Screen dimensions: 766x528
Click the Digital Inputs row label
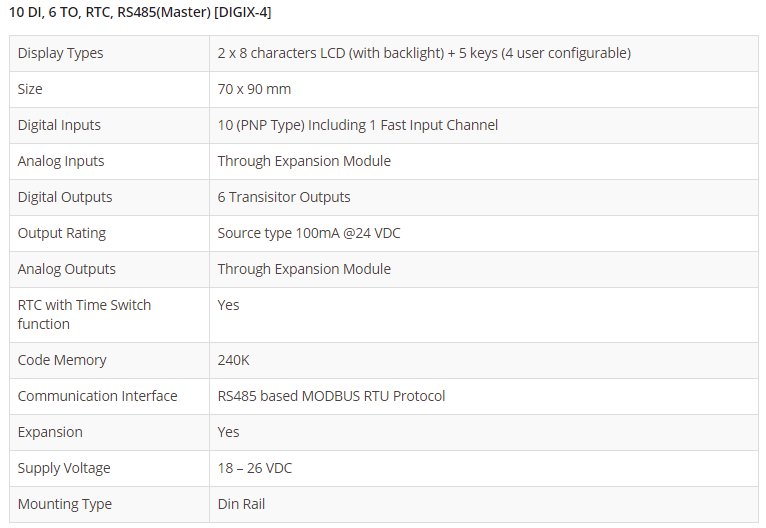(59, 125)
